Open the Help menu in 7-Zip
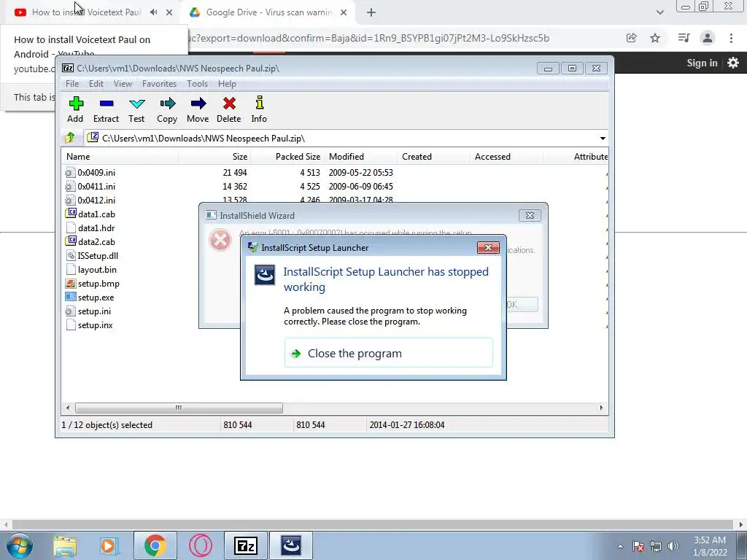Screen dimensions: 747x560 click(x=228, y=84)
